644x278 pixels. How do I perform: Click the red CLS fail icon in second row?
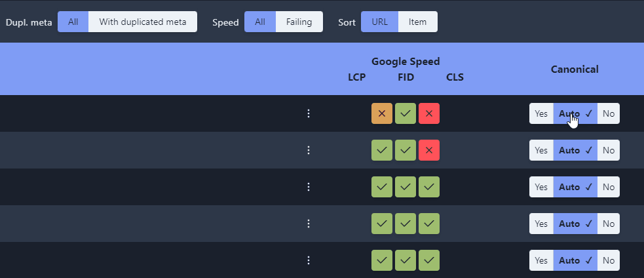429,150
